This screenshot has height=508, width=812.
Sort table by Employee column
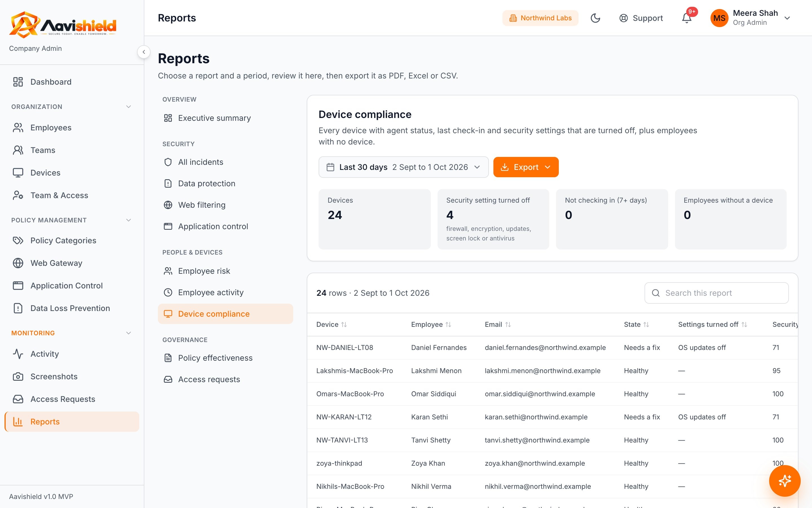tap(431, 325)
